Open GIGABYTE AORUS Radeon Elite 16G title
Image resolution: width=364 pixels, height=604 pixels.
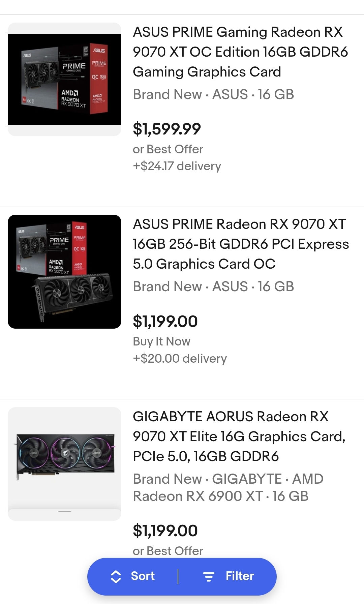point(239,436)
